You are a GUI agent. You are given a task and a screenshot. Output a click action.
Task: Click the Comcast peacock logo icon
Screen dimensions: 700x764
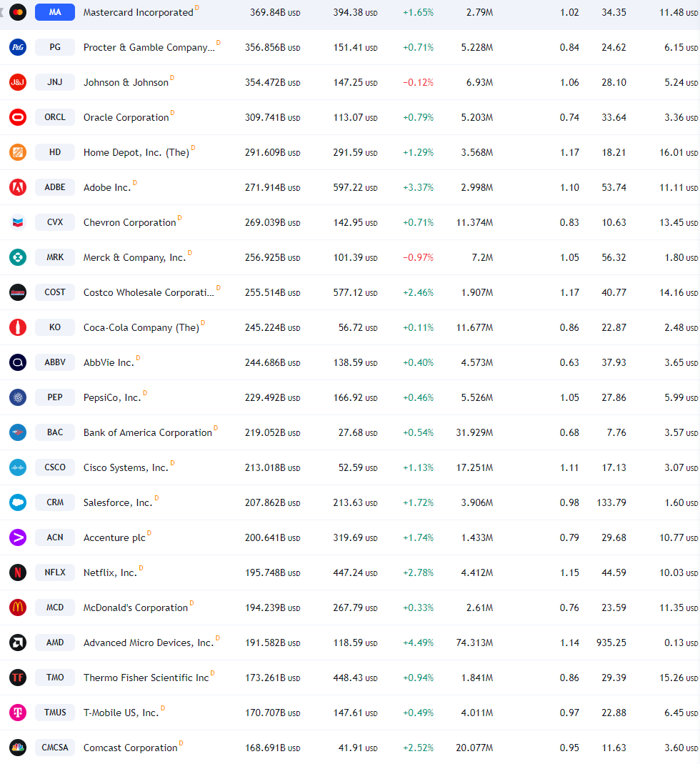click(x=18, y=748)
